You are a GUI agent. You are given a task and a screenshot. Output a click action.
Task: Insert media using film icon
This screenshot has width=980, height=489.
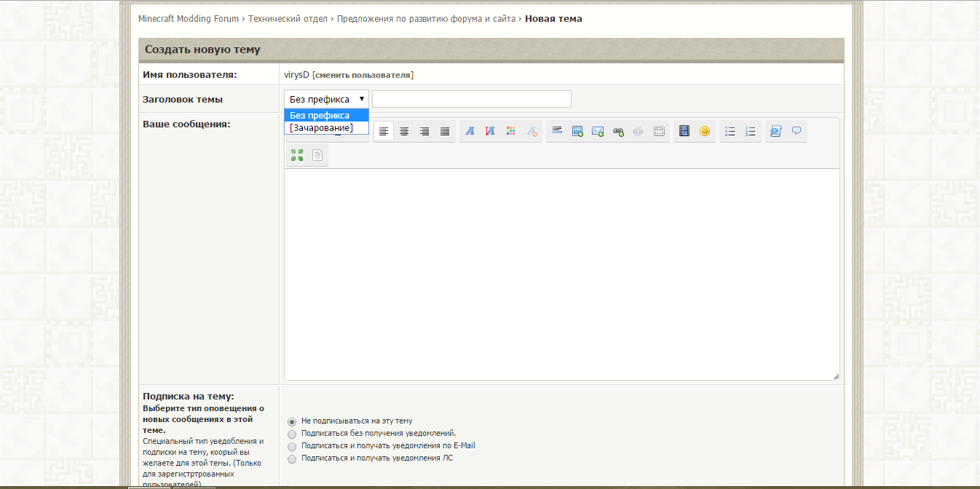pyautogui.click(x=684, y=132)
